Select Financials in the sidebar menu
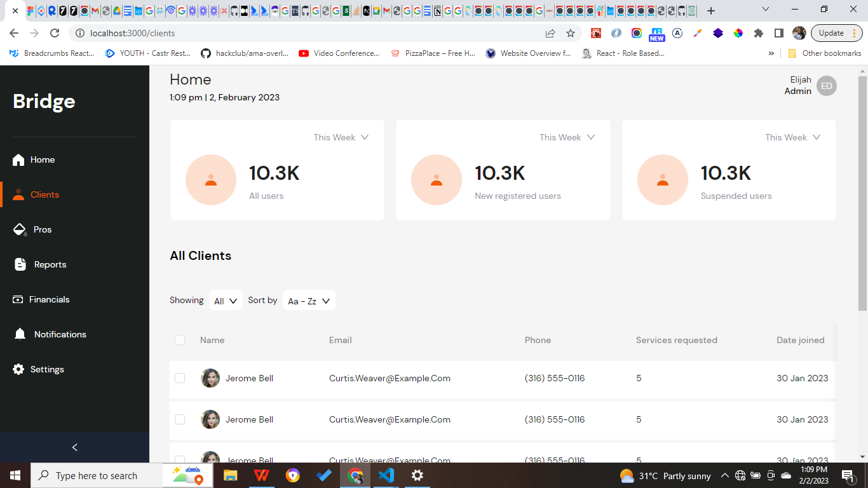The width and height of the screenshot is (868, 488). (50, 299)
